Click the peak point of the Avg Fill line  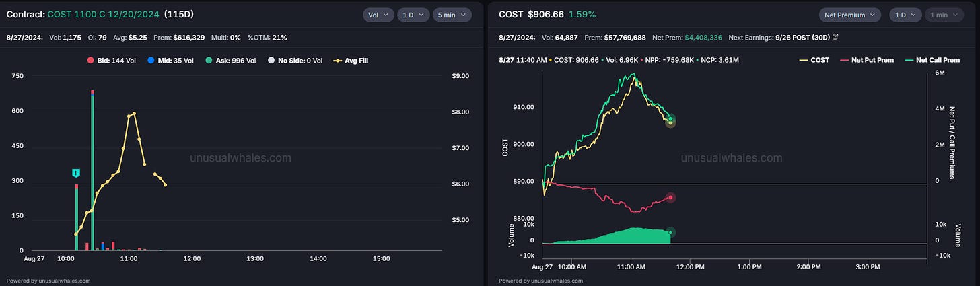click(x=134, y=113)
